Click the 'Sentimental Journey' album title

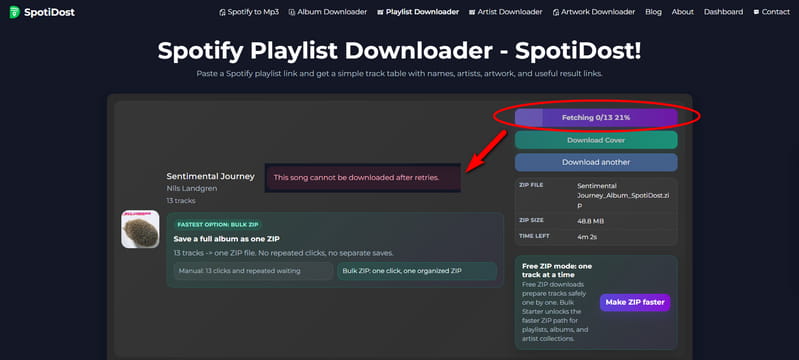210,176
